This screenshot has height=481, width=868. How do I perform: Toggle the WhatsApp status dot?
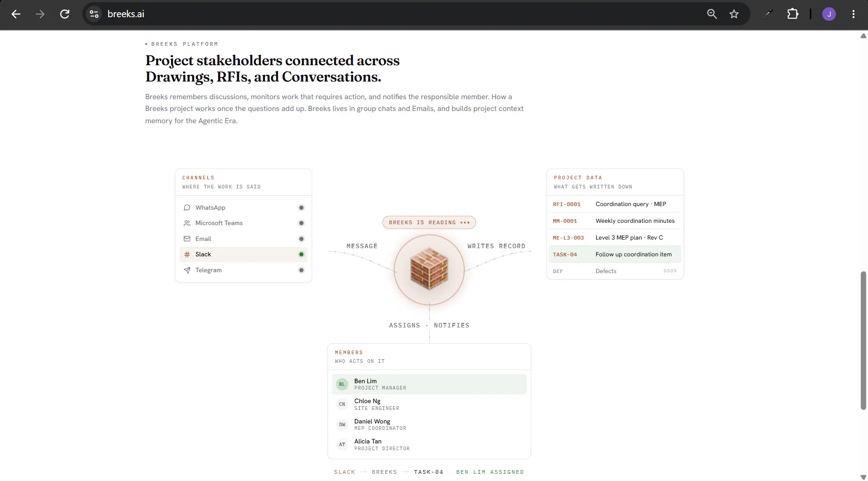301,207
